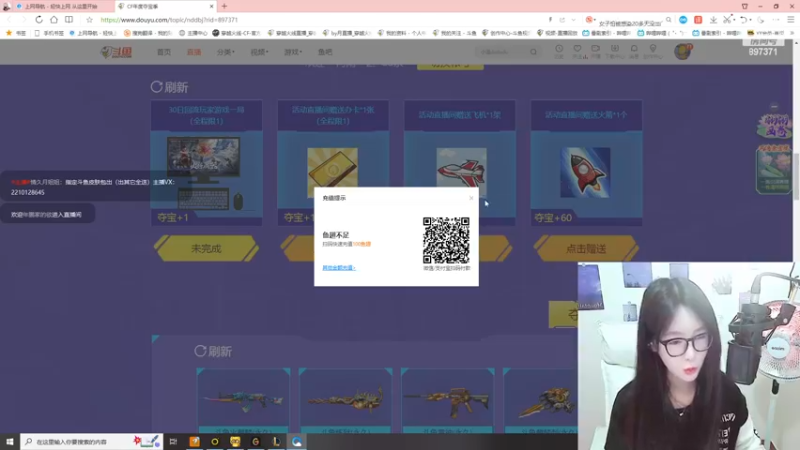The height and width of the screenshot is (450, 800).
Task: Open the undo closed-tab arrow icon
Action: pos(744,20)
